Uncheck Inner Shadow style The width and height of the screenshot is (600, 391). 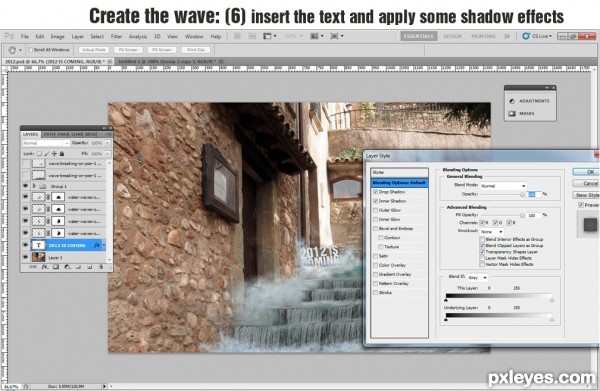[375, 201]
